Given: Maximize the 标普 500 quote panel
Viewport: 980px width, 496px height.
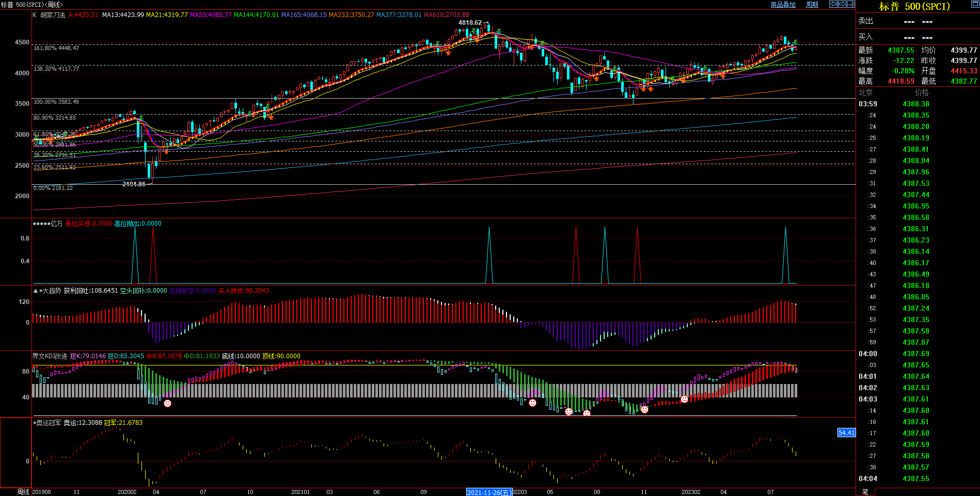Looking at the screenshot, I should 975,5.
